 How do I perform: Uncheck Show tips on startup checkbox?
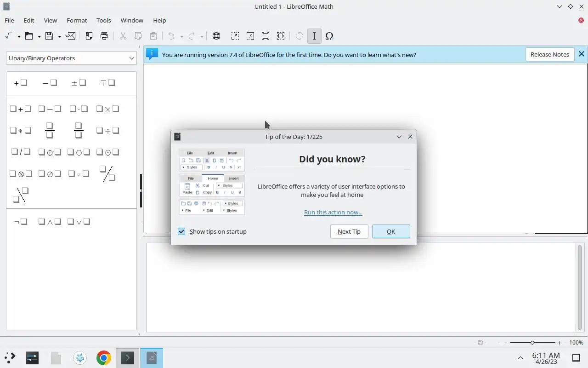point(181,231)
